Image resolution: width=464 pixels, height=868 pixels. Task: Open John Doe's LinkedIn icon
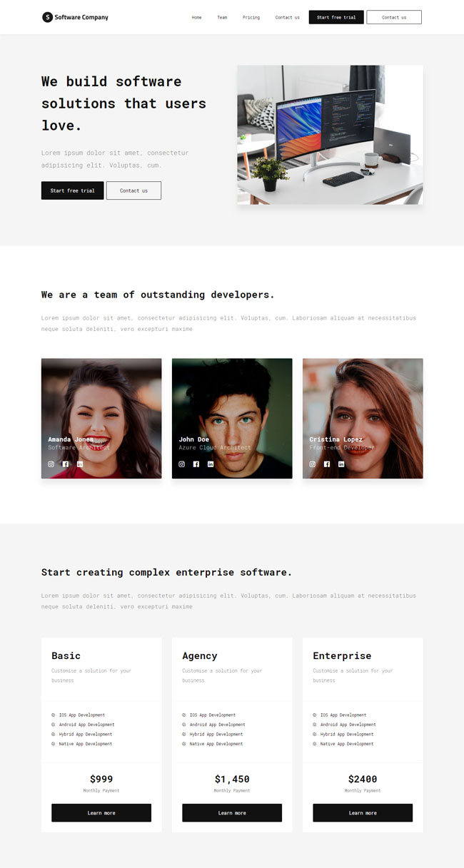pos(211,464)
